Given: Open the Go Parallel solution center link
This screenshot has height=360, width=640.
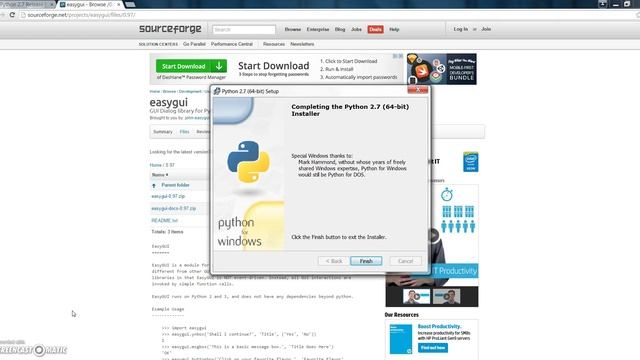Looking at the screenshot, I should point(194,44).
